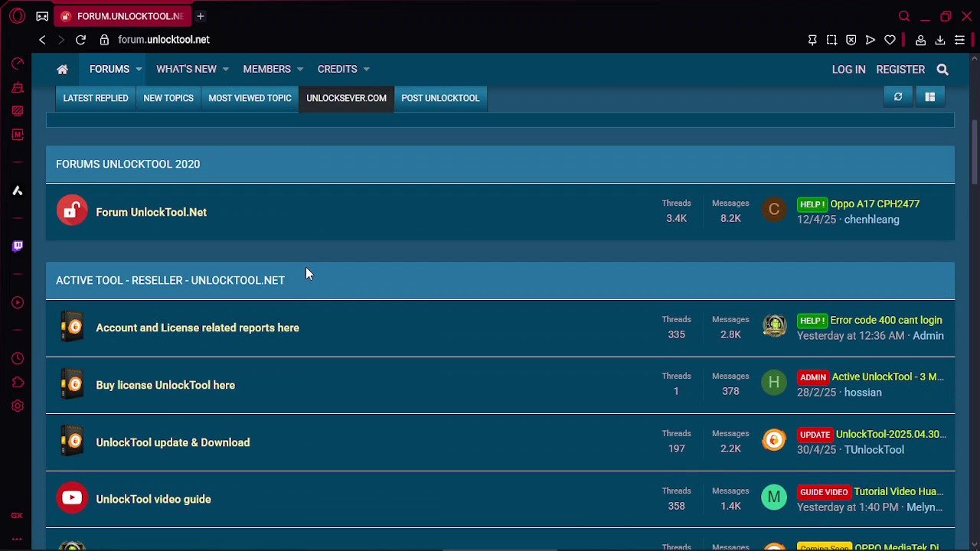The image size is (980, 551).
Task: Click the hossian 'H' avatar
Action: click(x=774, y=383)
